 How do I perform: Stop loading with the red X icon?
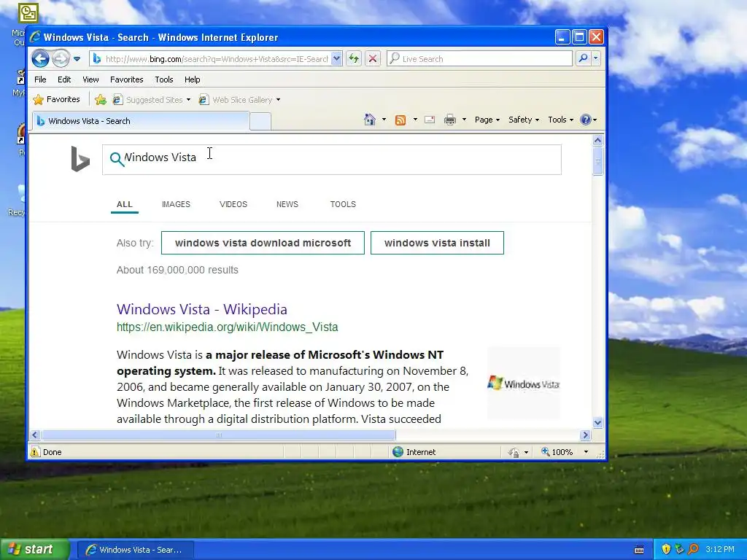(373, 59)
